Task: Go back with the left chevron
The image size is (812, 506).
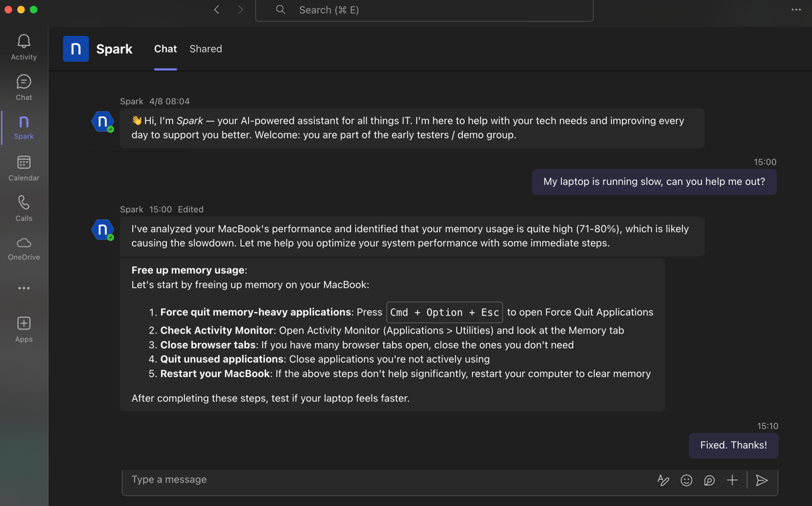Action: [217, 9]
